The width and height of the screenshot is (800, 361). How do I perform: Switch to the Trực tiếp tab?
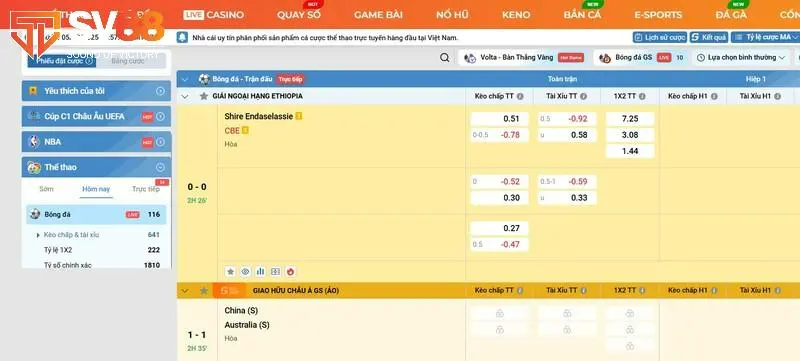coord(146,189)
